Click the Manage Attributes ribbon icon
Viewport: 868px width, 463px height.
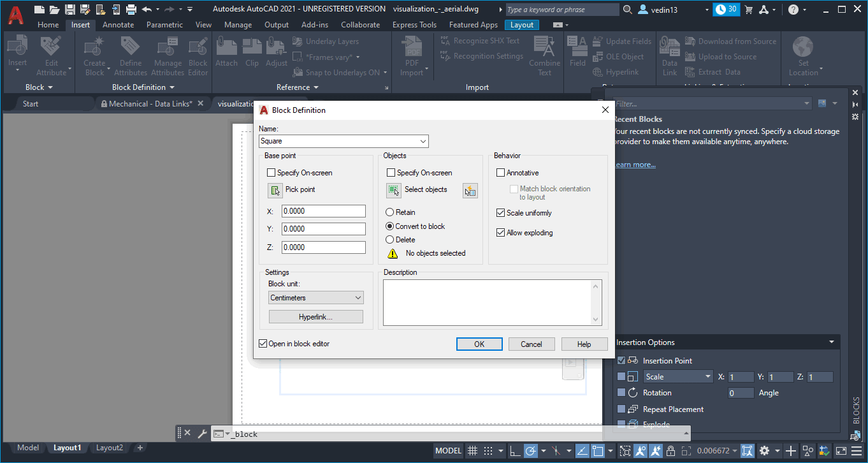(x=168, y=56)
